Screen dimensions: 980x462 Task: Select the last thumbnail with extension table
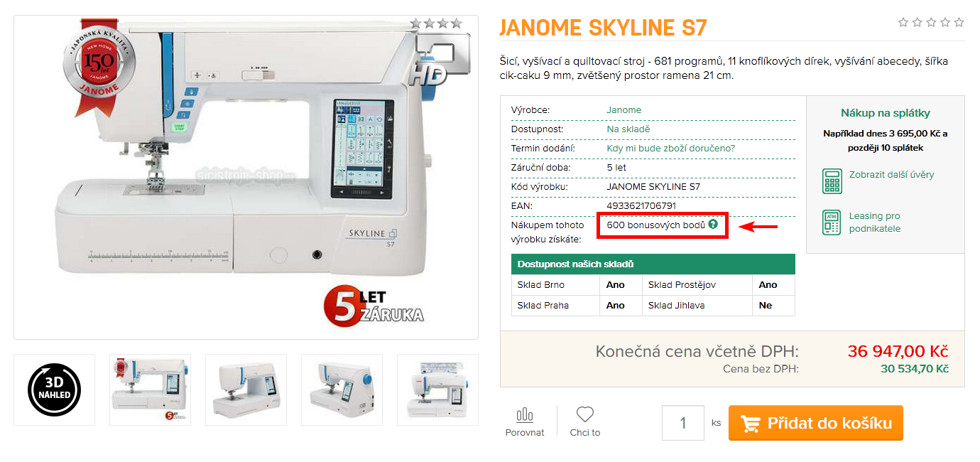coord(437,390)
